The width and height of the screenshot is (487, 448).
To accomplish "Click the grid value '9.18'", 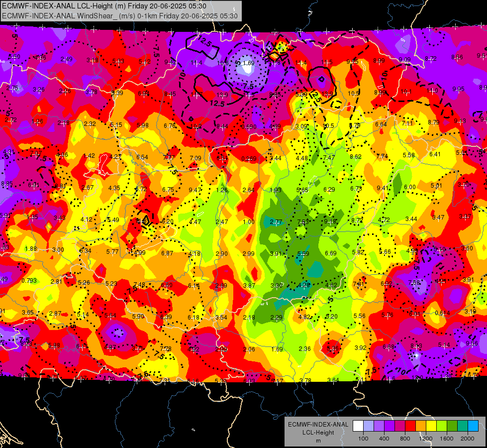I will (x=330, y=222).
